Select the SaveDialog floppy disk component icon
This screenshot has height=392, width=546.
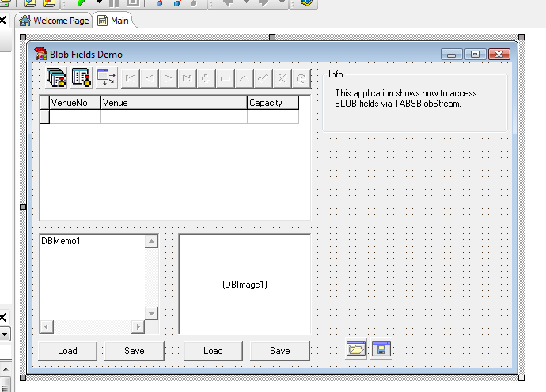pyautogui.click(x=381, y=349)
